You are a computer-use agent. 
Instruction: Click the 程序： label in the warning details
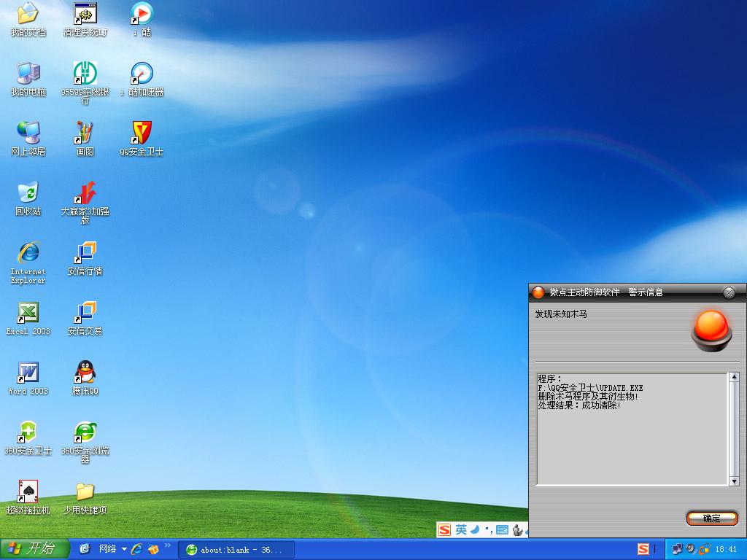(550, 379)
